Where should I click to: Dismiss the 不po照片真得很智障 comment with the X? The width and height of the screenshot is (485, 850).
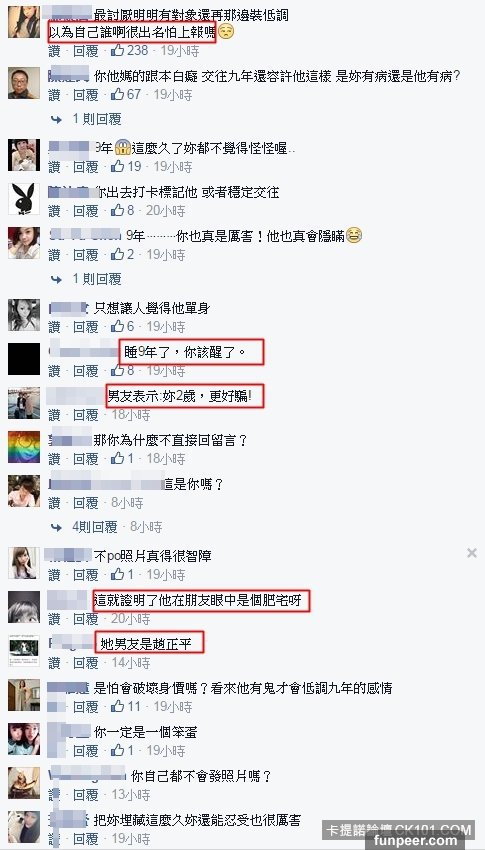472,553
